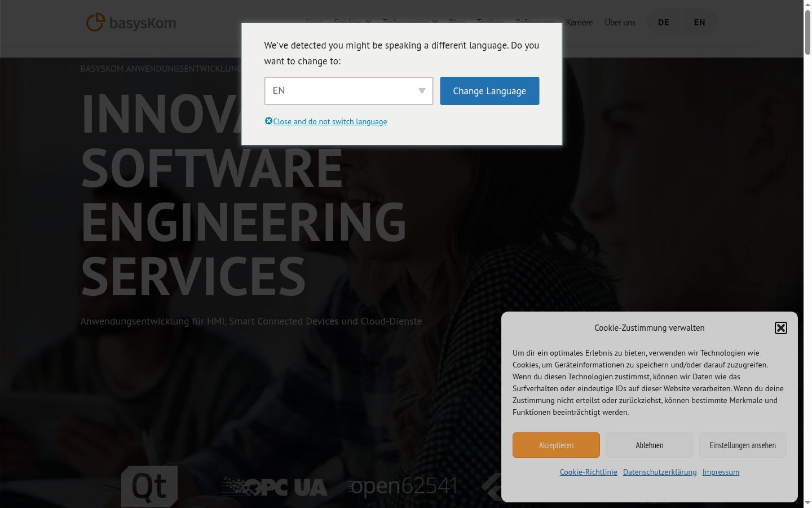Open the Über uns menu item
This screenshot has width=812, height=508.
coord(620,23)
